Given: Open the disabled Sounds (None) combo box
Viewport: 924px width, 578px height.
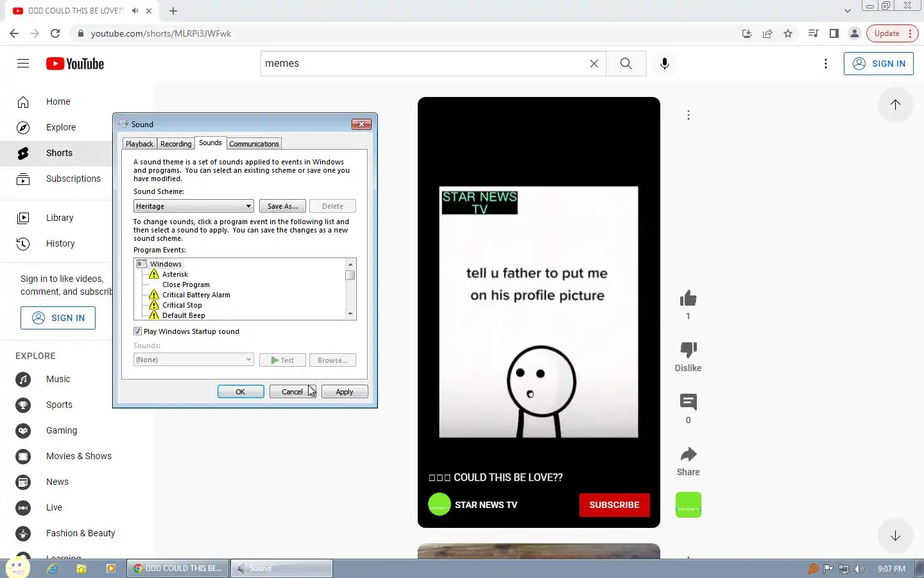Looking at the screenshot, I should tap(193, 360).
